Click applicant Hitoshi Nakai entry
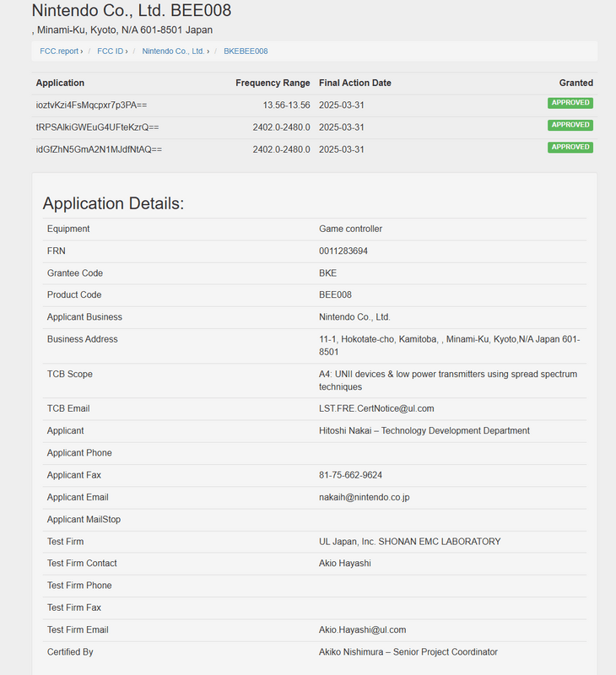 pos(424,431)
